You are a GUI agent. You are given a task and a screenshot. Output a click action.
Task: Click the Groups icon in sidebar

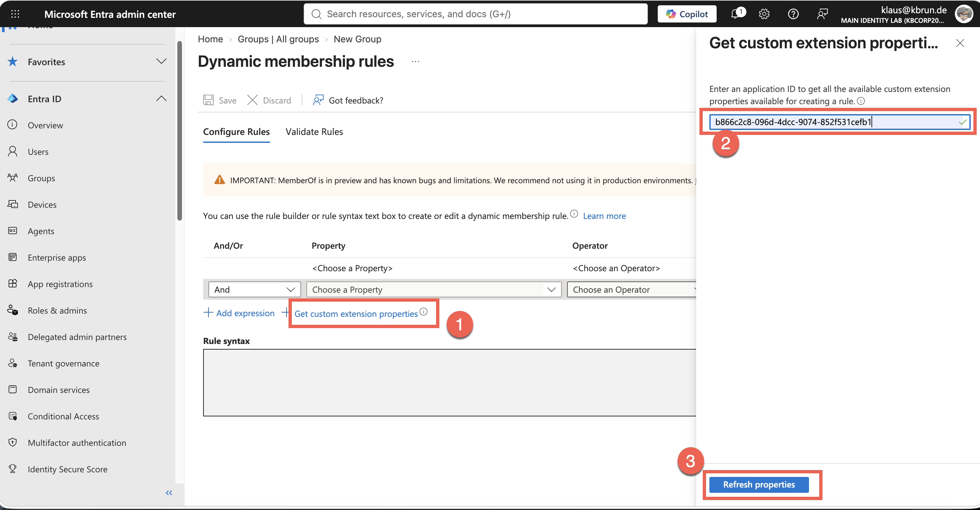13,178
